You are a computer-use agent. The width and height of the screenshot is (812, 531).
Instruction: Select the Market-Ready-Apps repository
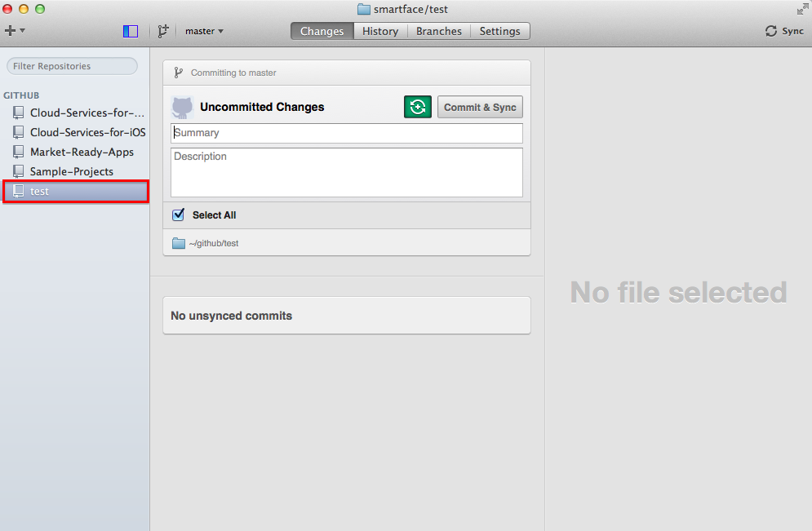coord(76,152)
